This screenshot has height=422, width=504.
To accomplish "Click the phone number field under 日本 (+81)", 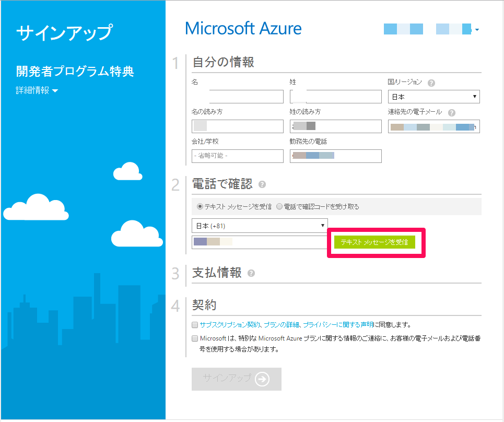I will (x=260, y=242).
